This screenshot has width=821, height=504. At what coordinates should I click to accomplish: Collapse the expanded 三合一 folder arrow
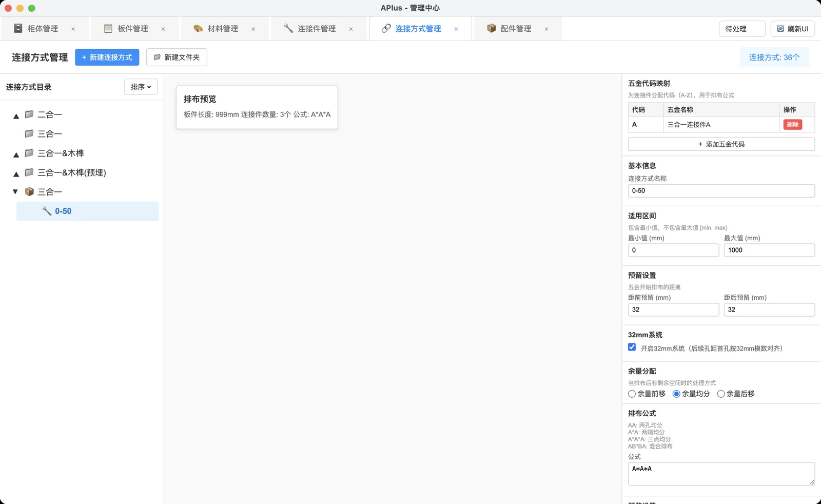point(15,192)
